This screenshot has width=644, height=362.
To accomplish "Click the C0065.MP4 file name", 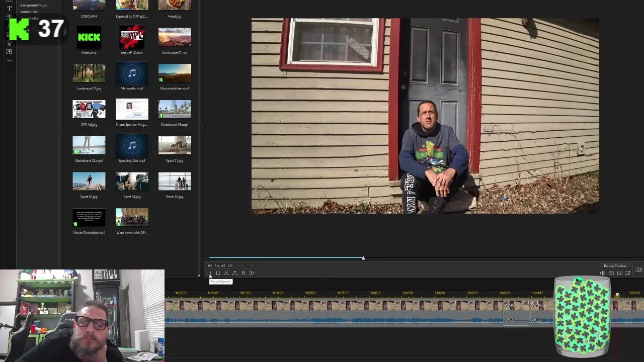I will pos(89,16).
